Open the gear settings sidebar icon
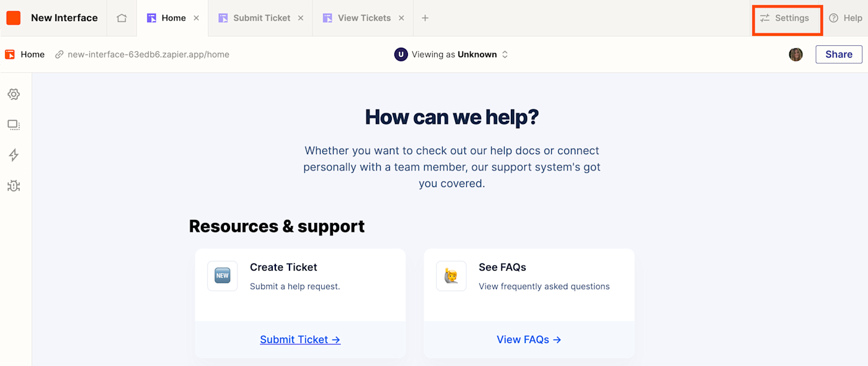 point(14,94)
